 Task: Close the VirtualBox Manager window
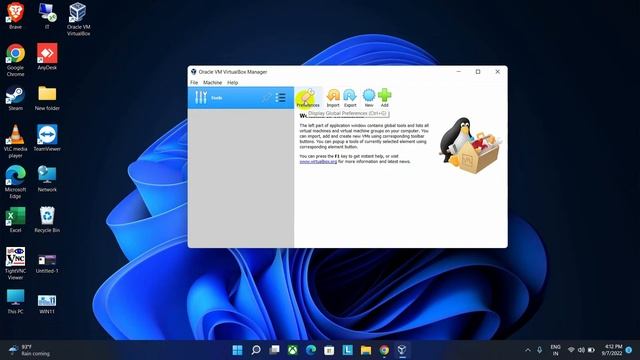click(x=498, y=71)
